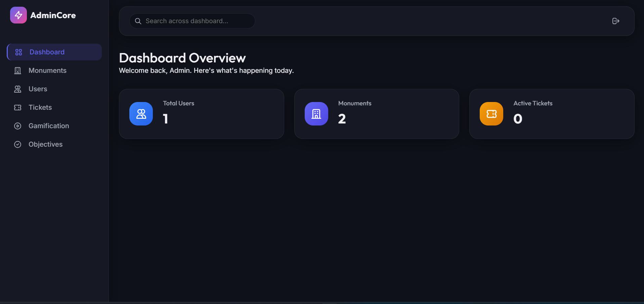Click the blue Total Users card icon
This screenshot has height=304, width=644.
pyautogui.click(x=141, y=114)
